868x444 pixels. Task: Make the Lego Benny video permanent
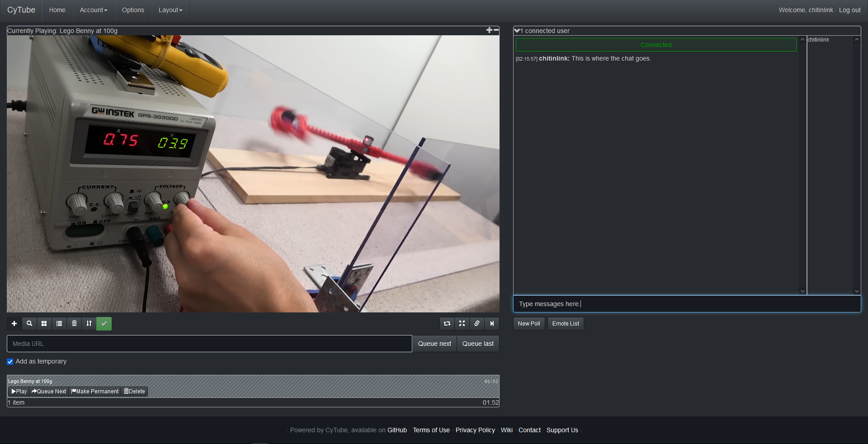pyautogui.click(x=95, y=392)
